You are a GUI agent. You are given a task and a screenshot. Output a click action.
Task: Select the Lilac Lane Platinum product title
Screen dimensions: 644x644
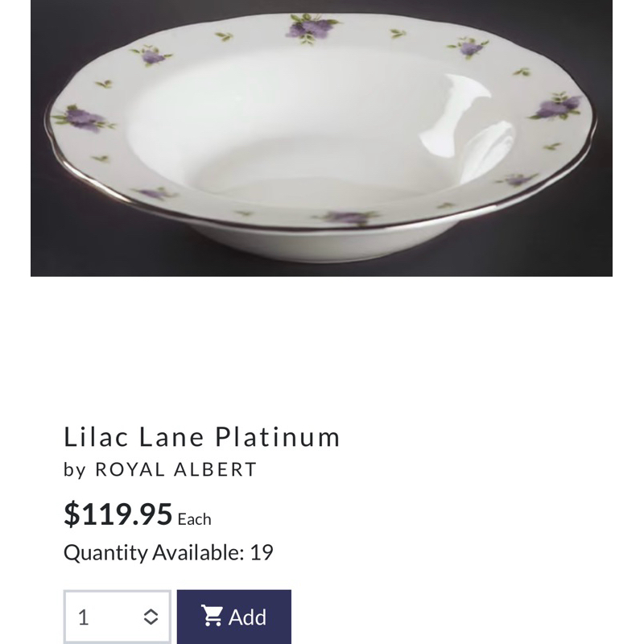(x=201, y=437)
